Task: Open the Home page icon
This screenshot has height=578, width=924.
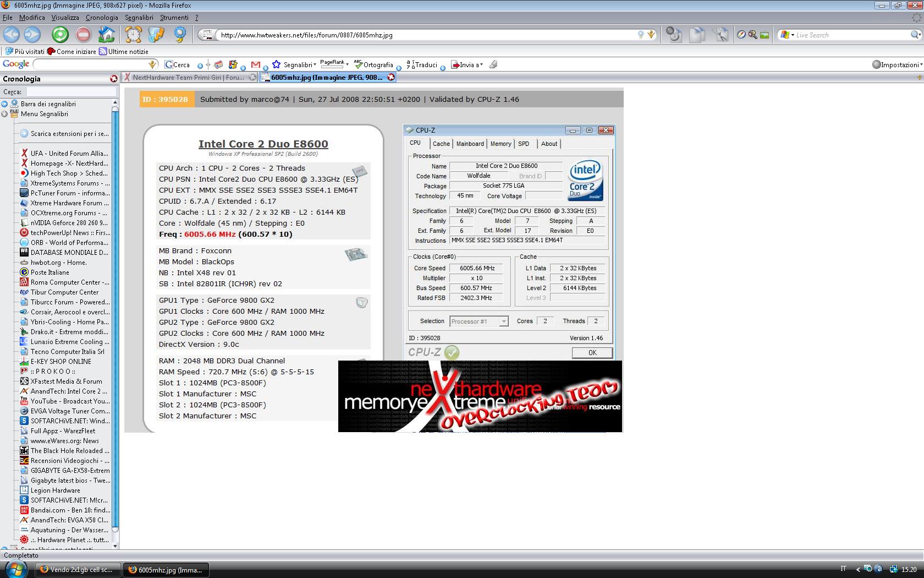Action: pos(107,35)
